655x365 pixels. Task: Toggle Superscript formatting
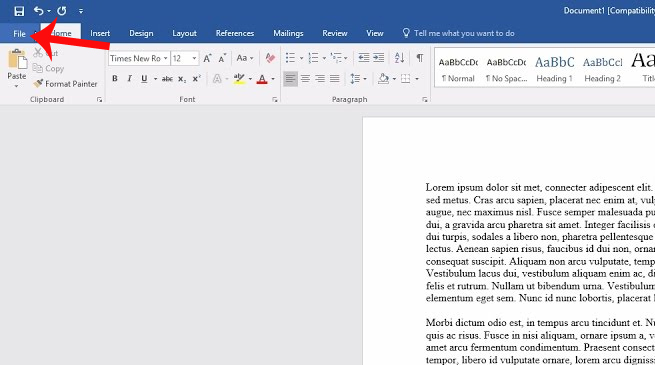[197, 79]
